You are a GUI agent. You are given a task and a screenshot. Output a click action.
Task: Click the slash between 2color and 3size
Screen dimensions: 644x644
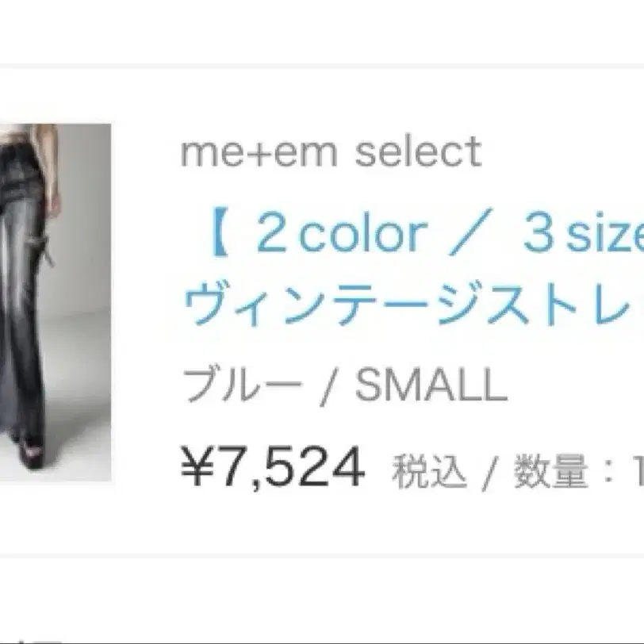point(470,232)
